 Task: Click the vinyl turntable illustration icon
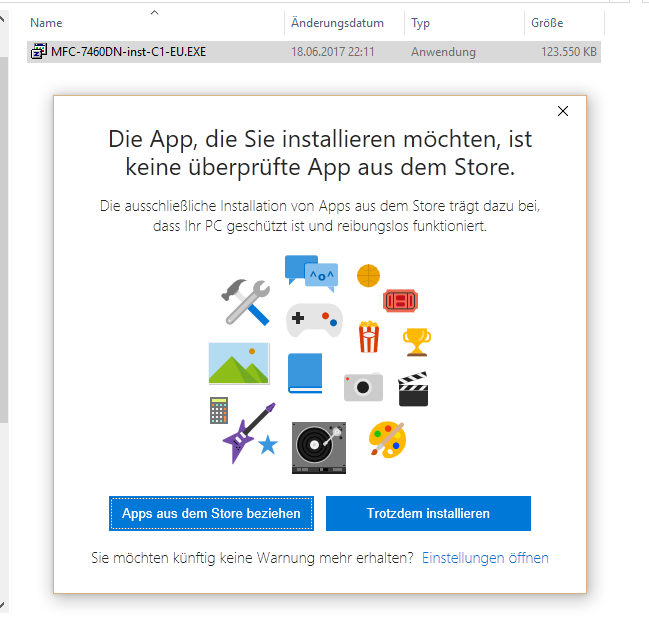point(319,448)
